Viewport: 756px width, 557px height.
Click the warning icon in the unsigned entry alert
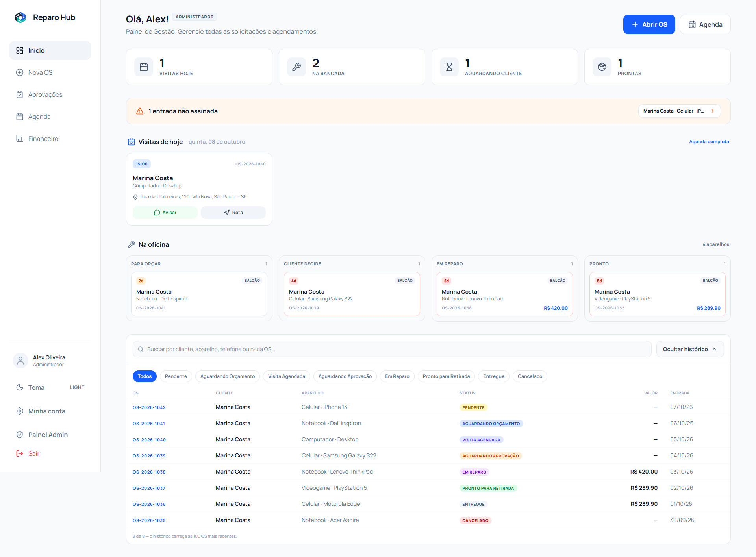click(x=140, y=111)
